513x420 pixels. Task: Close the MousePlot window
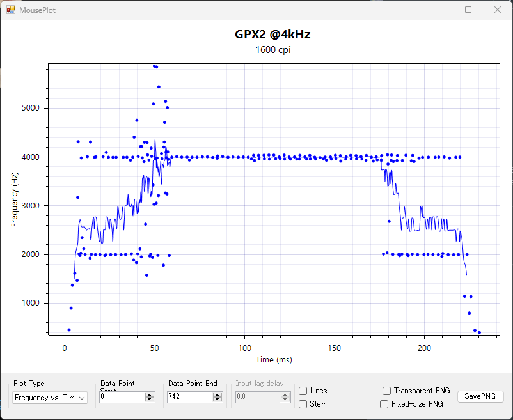(497, 10)
